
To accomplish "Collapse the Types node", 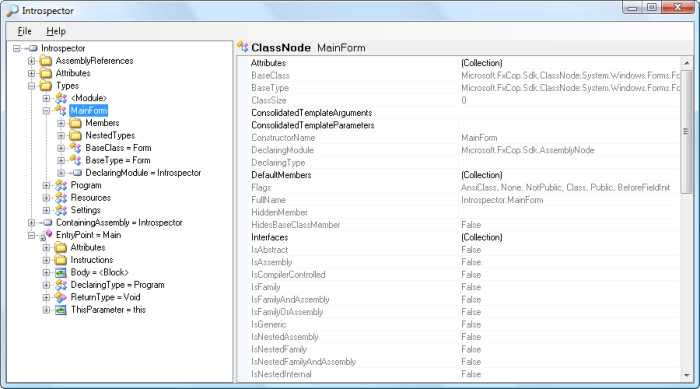I will (31, 86).
